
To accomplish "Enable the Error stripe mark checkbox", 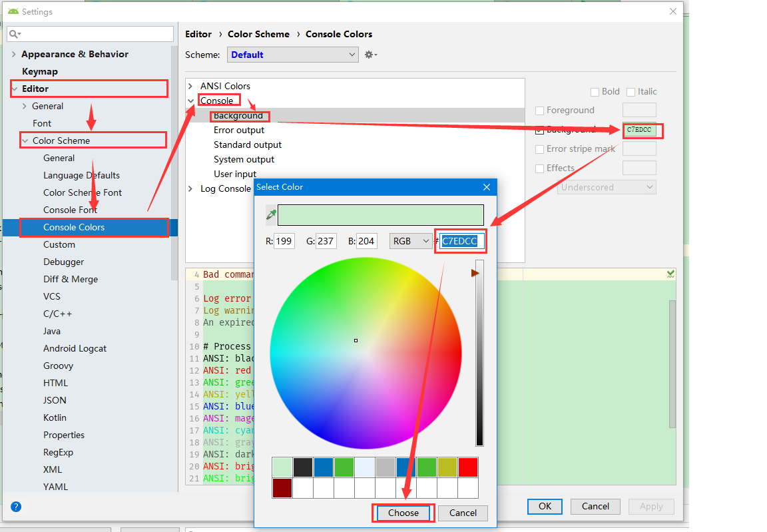I will point(539,148).
